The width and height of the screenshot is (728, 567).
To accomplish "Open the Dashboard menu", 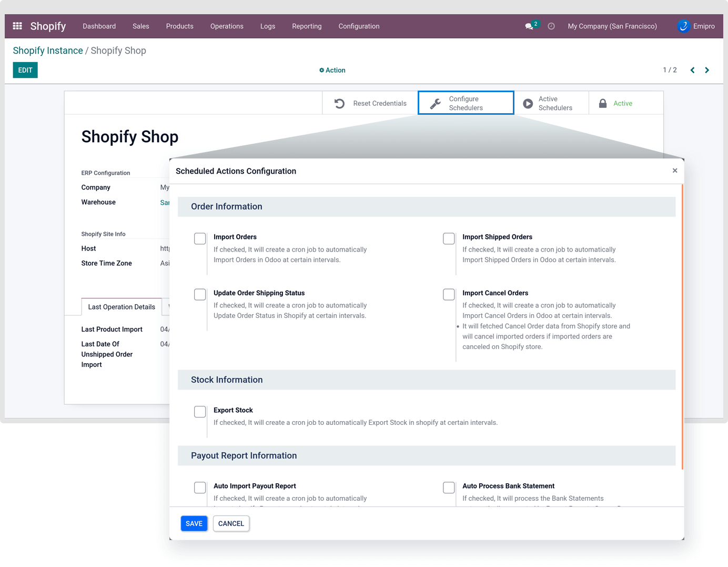I will (99, 26).
